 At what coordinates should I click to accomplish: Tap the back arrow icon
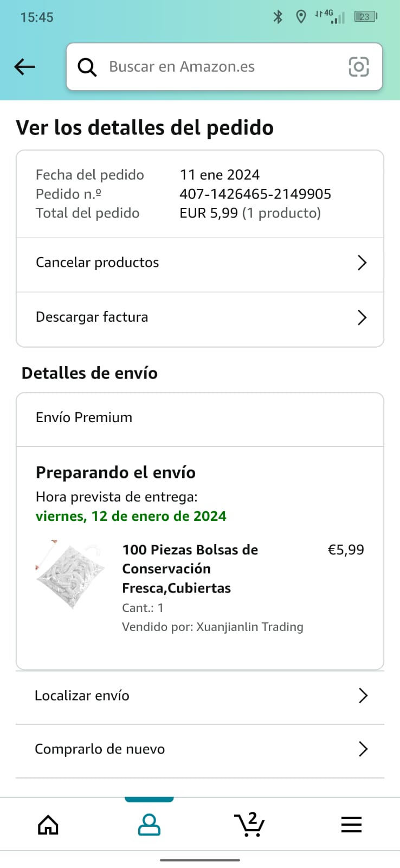click(x=25, y=67)
